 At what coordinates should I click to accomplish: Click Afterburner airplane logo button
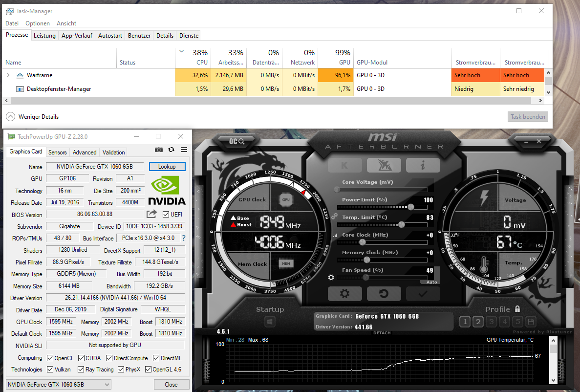click(x=384, y=165)
